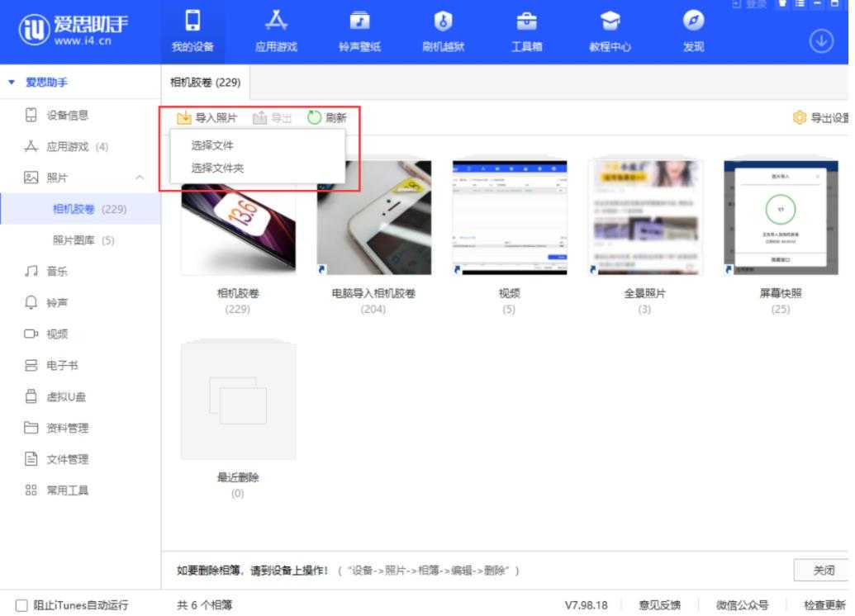Open the 发现 discover compass icon
855x616 pixels.
coord(693,21)
